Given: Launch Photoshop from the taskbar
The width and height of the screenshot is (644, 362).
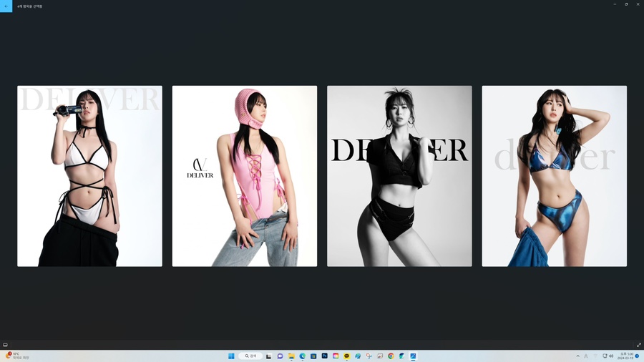Looking at the screenshot, I should (324, 356).
